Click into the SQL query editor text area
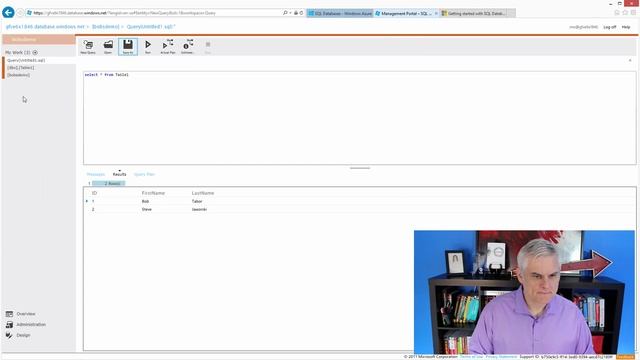The height and width of the screenshot is (360, 640). pyautogui.click(x=360, y=118)
